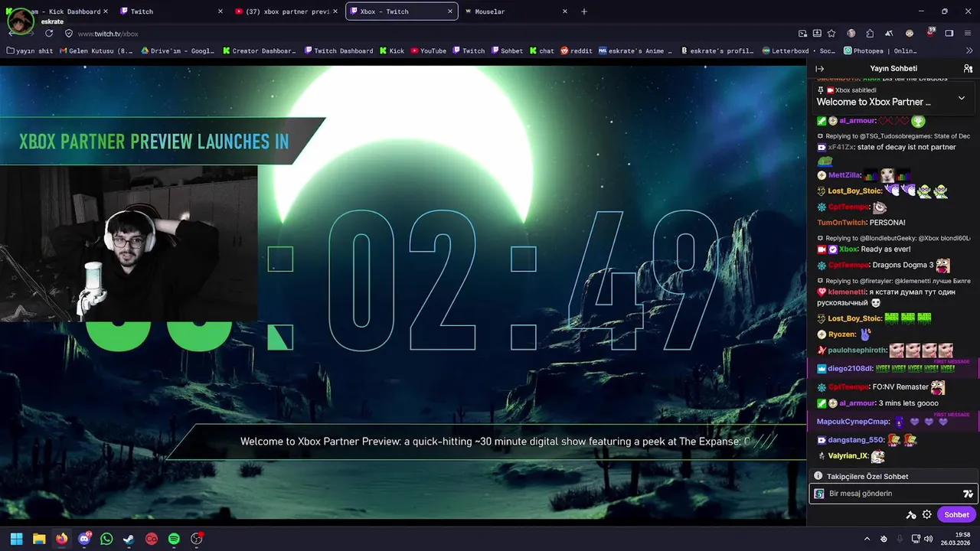Collapse chat using the arrow icon
Image resolution: width=980 pixels, height=551 pixels.
(819, 69)
